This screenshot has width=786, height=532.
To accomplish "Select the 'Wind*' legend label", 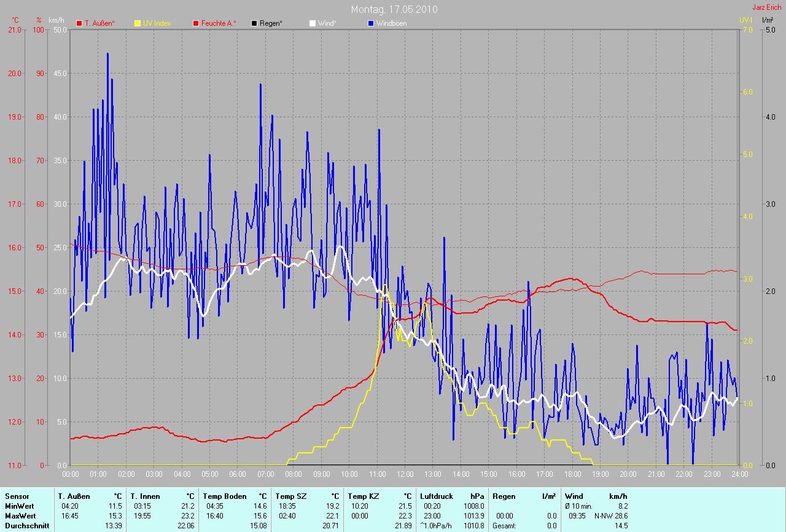I will (x=327, y=23).
